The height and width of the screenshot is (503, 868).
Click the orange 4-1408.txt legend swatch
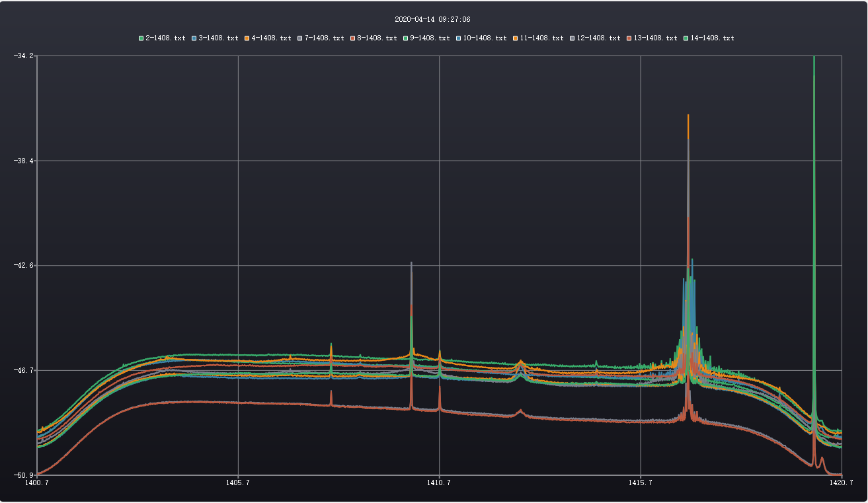coord(247,38)
